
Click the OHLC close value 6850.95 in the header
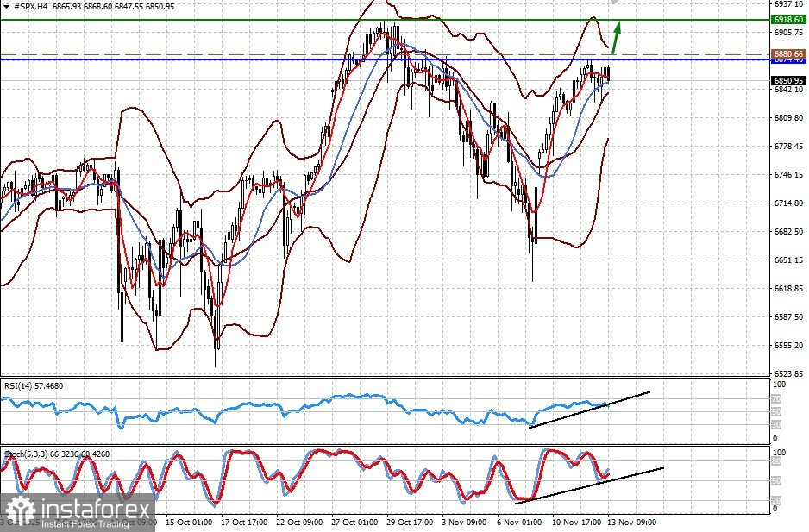coord(160,7)
